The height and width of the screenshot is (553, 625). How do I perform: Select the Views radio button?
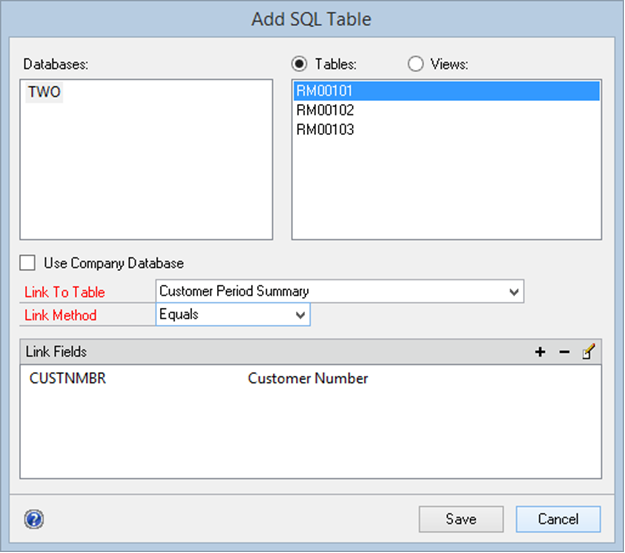tap(415, 64)
